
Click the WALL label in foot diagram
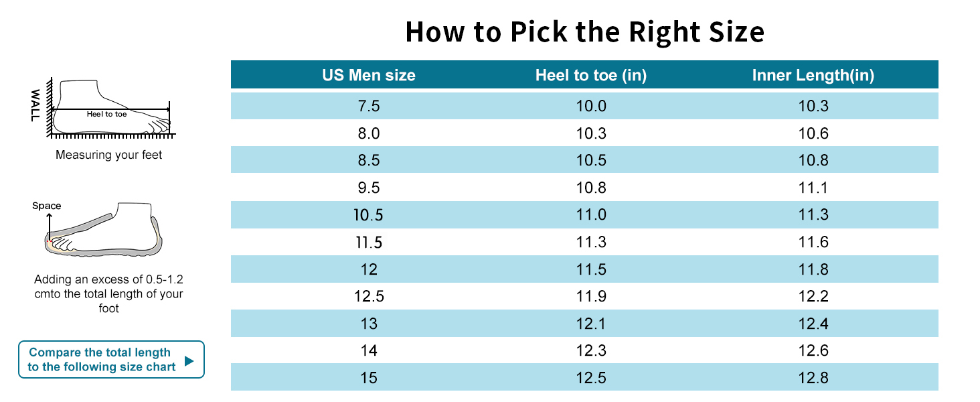[x=35, y=106]
